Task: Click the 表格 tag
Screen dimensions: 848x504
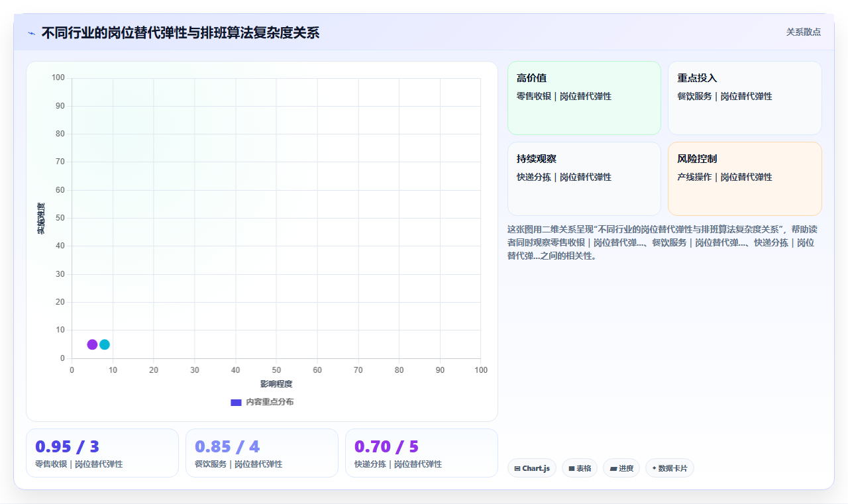Action: click(580, 468)
